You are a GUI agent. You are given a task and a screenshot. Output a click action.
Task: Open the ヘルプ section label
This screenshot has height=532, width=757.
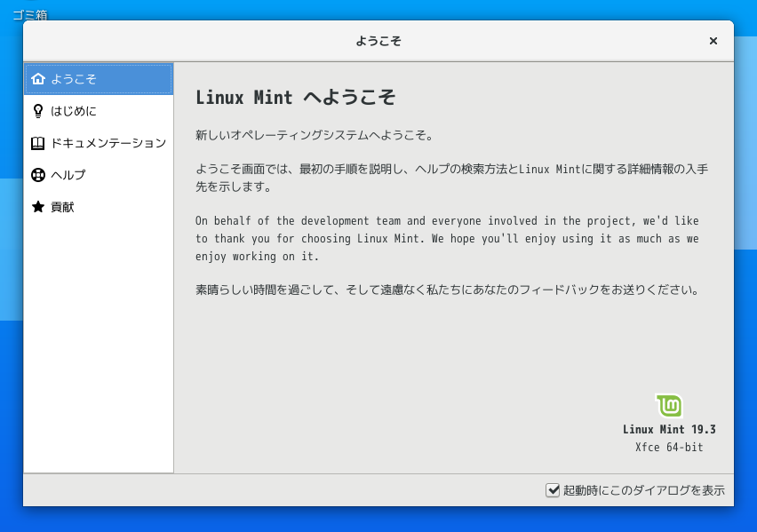[x=68, y=175]
